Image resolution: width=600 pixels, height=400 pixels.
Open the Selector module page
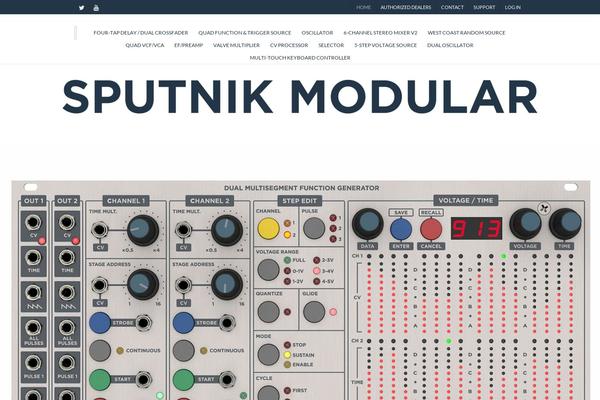pos(331,45)
